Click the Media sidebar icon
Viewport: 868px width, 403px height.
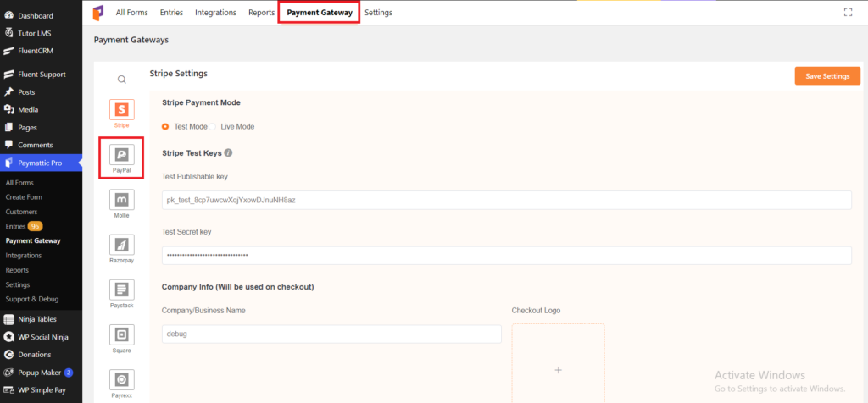pos(8,109)
